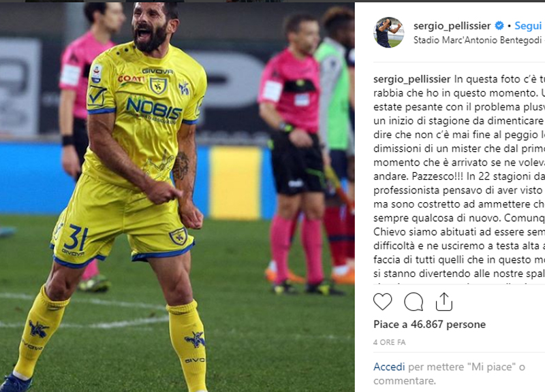Open sergio_pellissier username in post header
This screenshot has width=545, height=392.
(452, 26)
